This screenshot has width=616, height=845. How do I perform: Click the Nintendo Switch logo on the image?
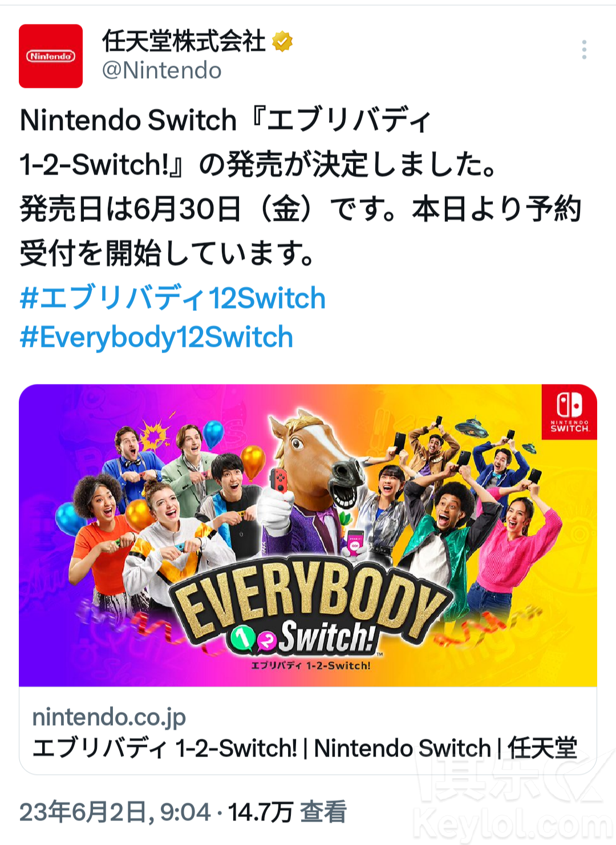(569, 412)
